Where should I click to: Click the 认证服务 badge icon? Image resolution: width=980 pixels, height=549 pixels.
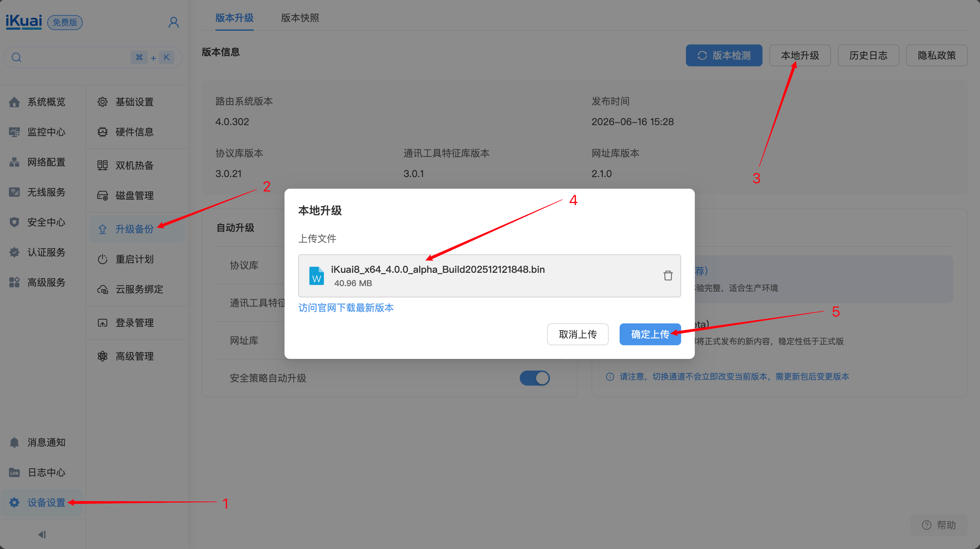pos(14,252)
